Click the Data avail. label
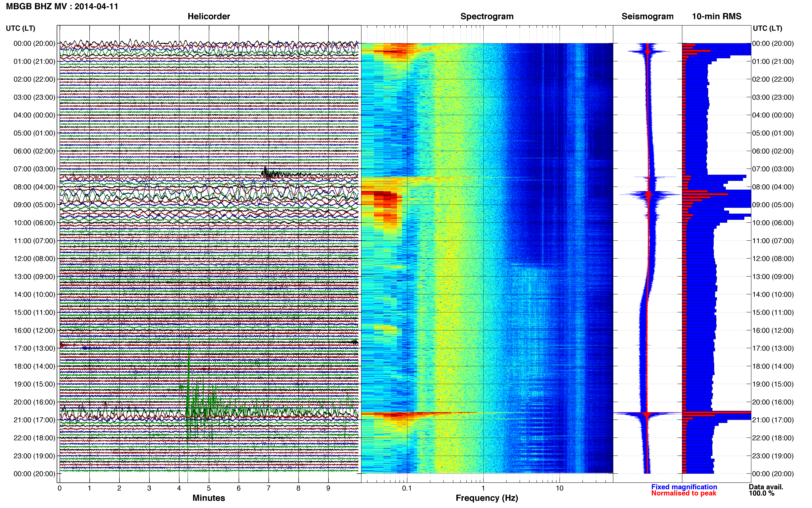The image size is (812, 508). (766, 487)
